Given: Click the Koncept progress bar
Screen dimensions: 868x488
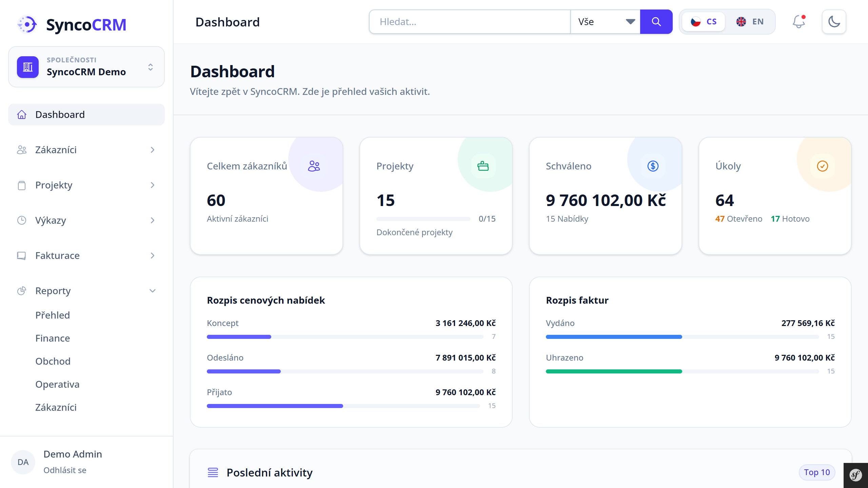Looking at the screenshot, I should 344,337.
